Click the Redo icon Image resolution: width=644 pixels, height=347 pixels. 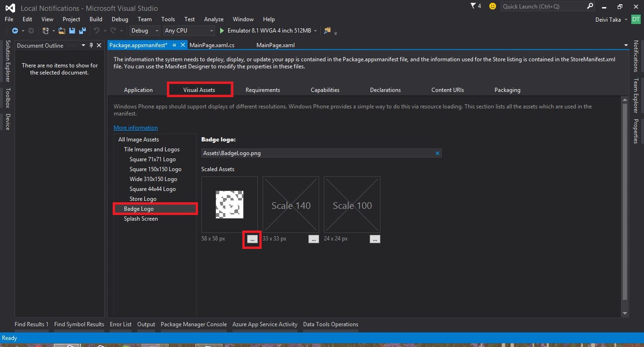pyautogui.click(x=113, y=31)
